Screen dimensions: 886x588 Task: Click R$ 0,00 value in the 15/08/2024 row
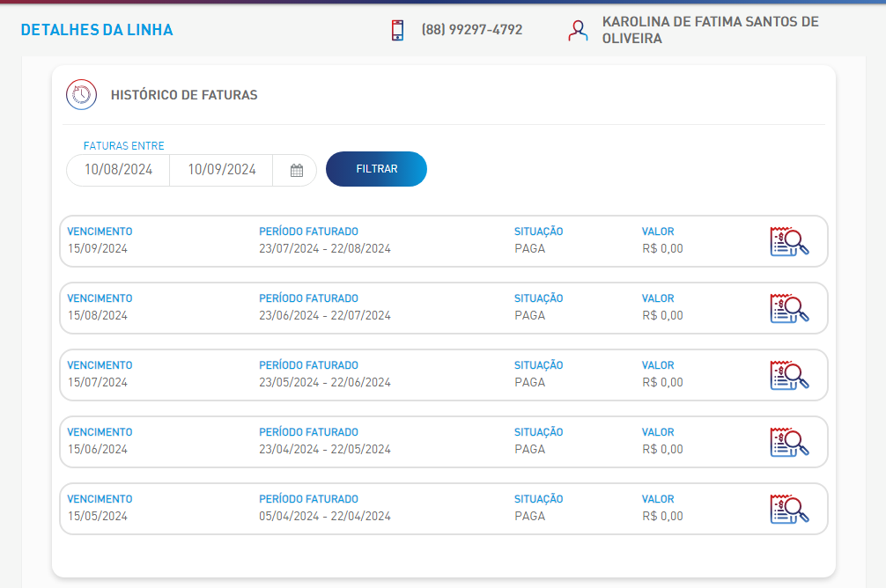coord(662,315)
